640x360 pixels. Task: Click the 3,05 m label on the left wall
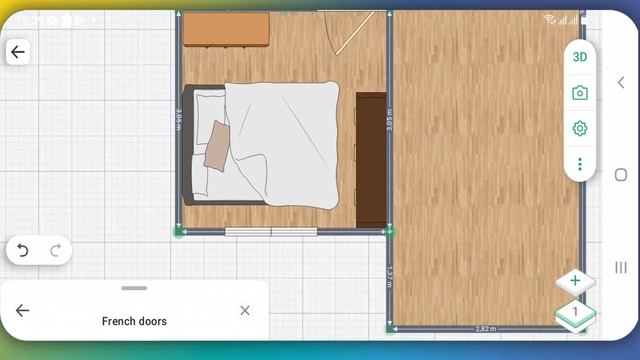tap(179, 120)
